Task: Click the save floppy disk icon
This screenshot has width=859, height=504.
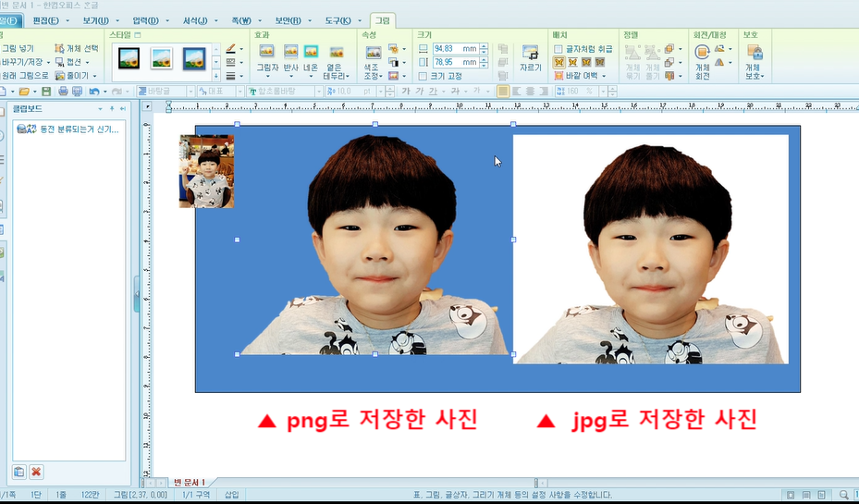Action: click(x=46, y=92)
